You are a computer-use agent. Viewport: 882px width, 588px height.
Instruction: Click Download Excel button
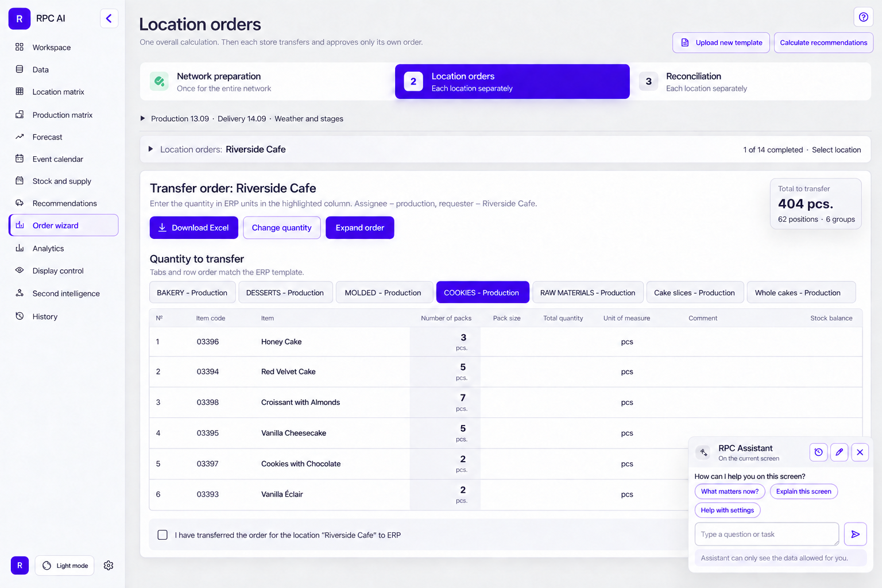[x=194, y=227]
